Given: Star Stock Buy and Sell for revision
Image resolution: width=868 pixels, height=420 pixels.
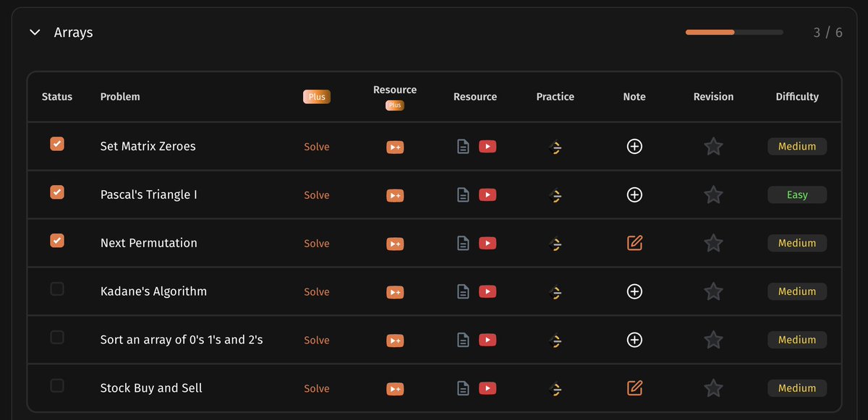Looking at the screenshot, I should click(x=713, y=389).
